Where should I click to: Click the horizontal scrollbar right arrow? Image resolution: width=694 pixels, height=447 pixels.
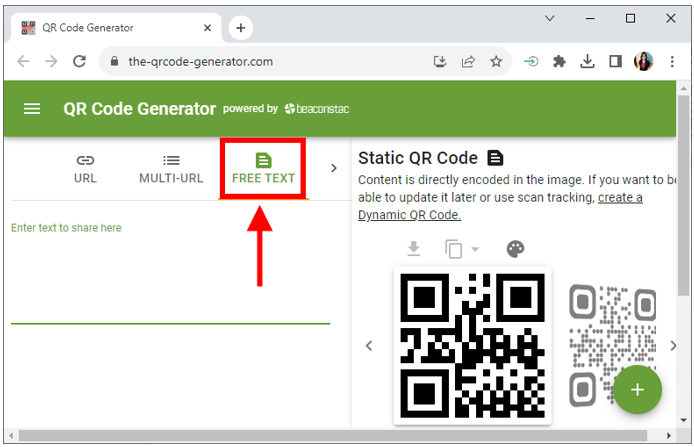click(x=669, y=436)
